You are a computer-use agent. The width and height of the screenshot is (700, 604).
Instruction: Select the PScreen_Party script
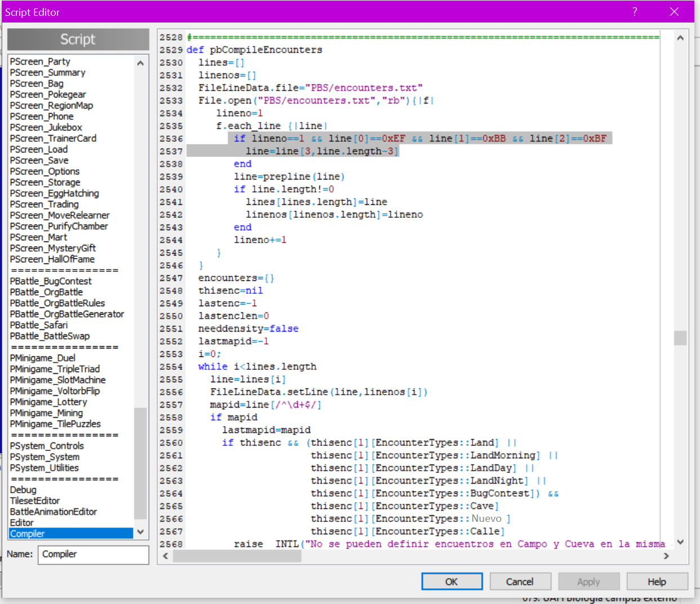(40, 61)
